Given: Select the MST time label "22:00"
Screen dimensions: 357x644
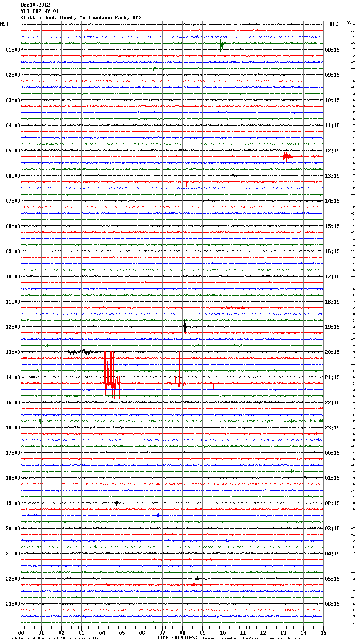Looking at the screenshot, I should (13, 579).
